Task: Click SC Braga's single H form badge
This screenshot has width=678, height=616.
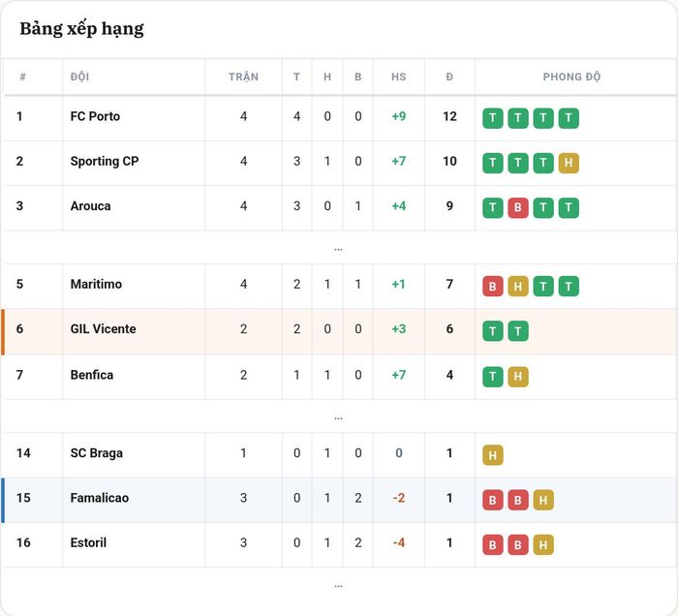Action: (492, 455)
